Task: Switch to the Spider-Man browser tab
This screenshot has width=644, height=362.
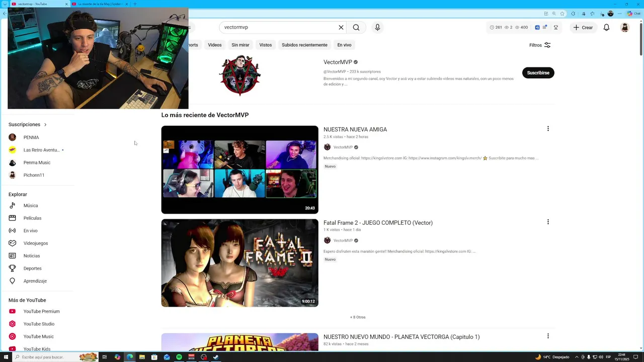Action: tap(99, 4)
